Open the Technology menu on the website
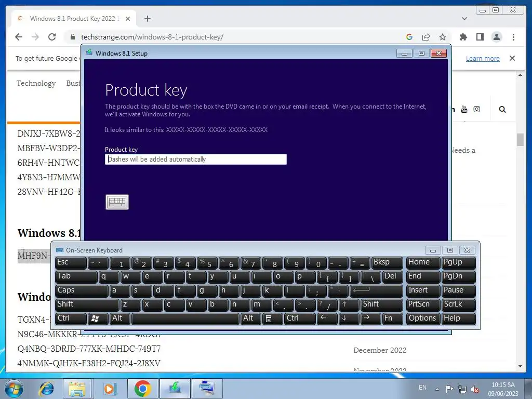The image size is (532, 399). tap(36, 84)
